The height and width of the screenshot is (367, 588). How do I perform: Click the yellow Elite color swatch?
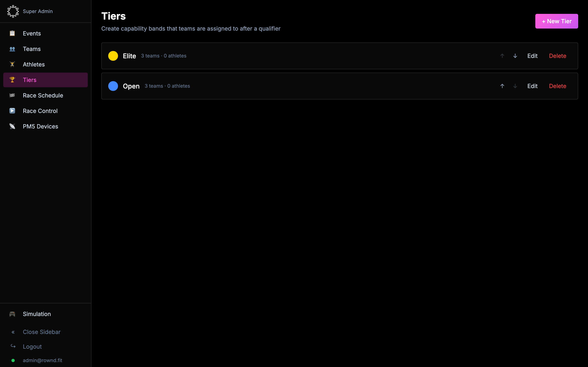point(113,56)
